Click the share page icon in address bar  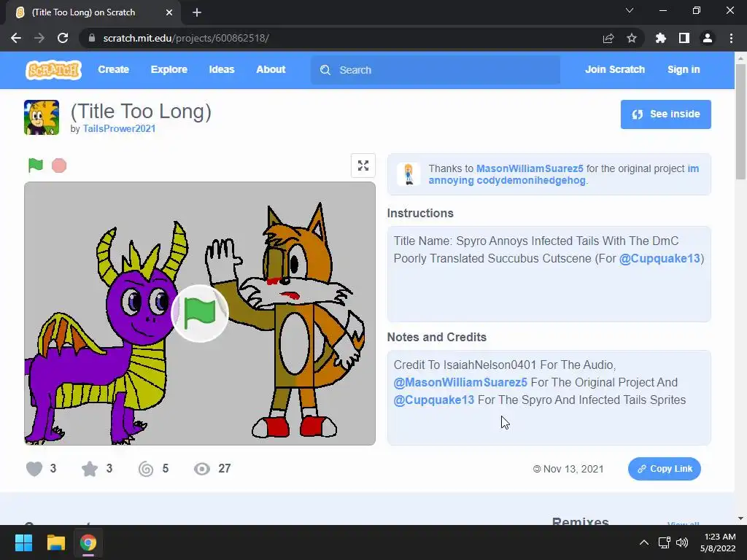point(608,38)
